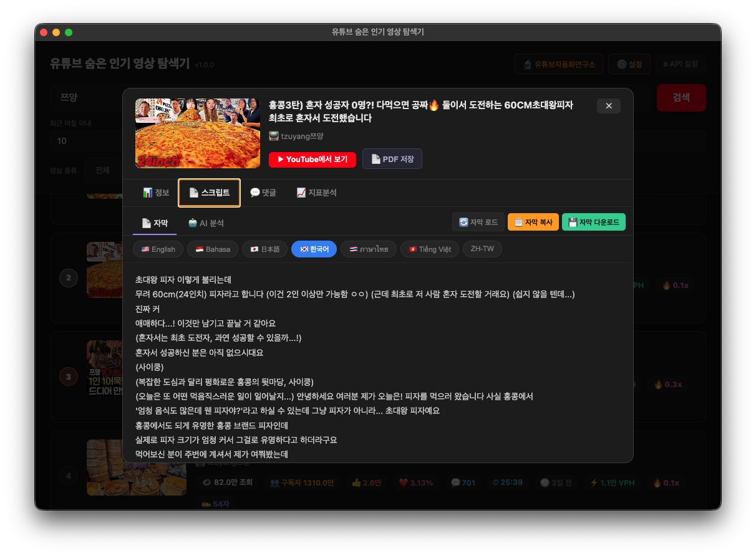756x556 pixels.
Task: Select the 스크립트 tab
Action: [209, 193]
